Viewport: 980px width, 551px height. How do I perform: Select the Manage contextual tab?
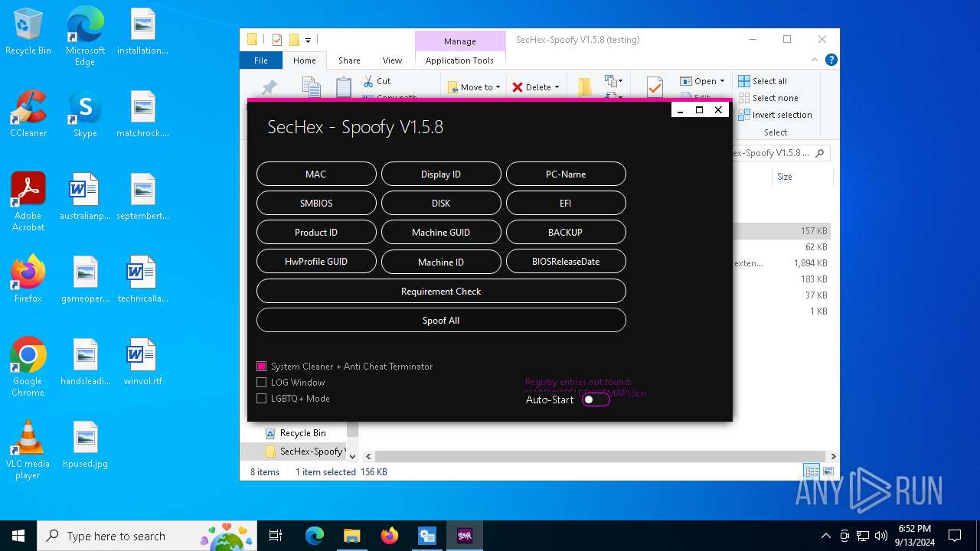coord(459,41)
